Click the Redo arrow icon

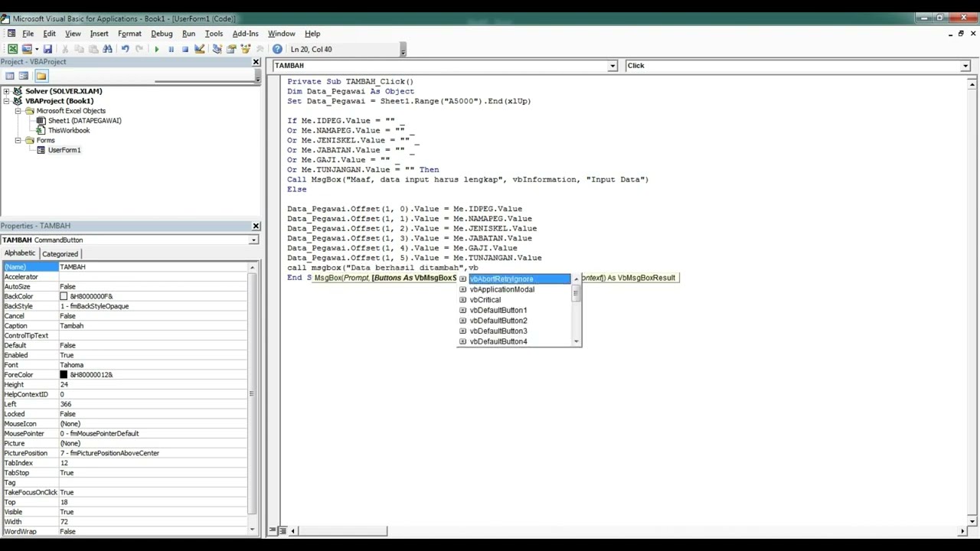click(x=139, y=49)
